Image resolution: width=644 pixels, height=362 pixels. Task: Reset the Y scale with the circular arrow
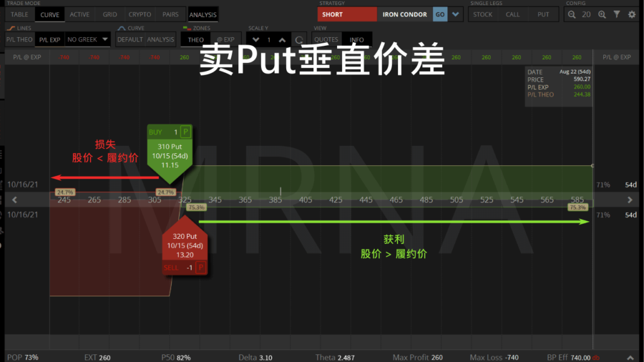click(299, 40)
